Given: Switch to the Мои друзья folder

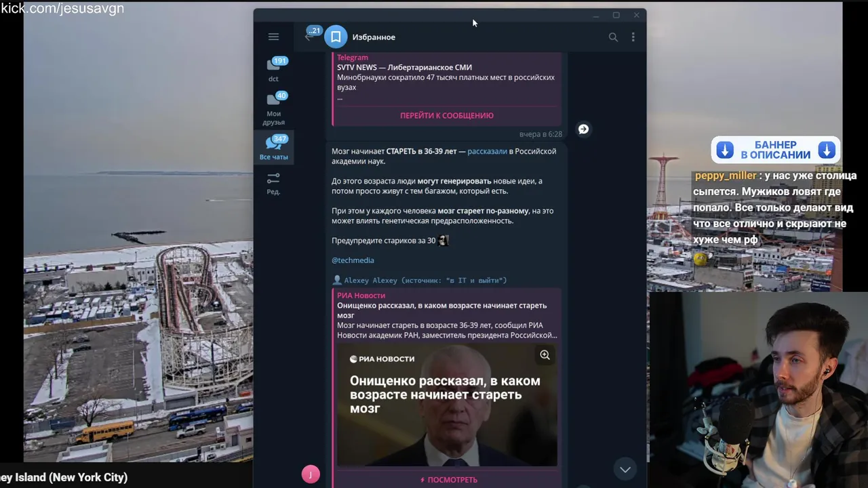Looking at the screenshot, I should click(273, 108).
